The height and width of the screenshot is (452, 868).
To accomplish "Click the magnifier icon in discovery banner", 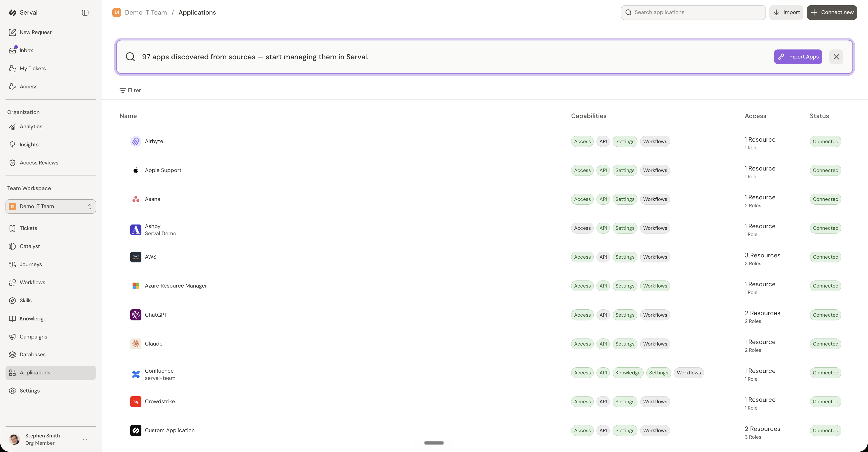I will (x=130, y=57).
